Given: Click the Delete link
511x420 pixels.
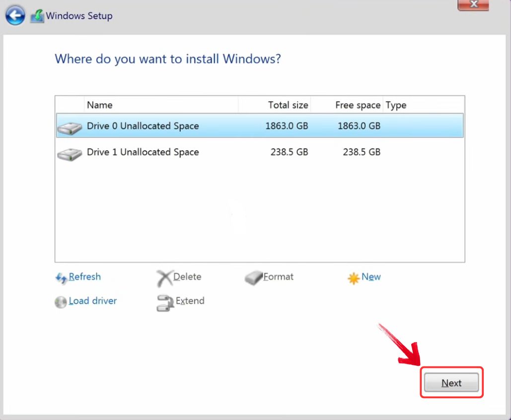Looking at the screenshot, I should pyautogui.click(x=187, y=277).
